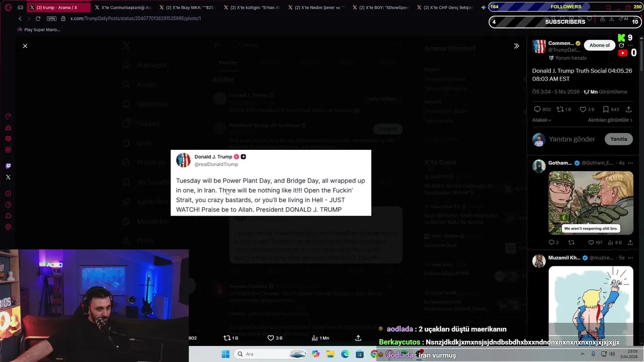Go back with the browser back arrow
Image resolution: width=644 pixels, height=362 pixels.
click(20, 19)
